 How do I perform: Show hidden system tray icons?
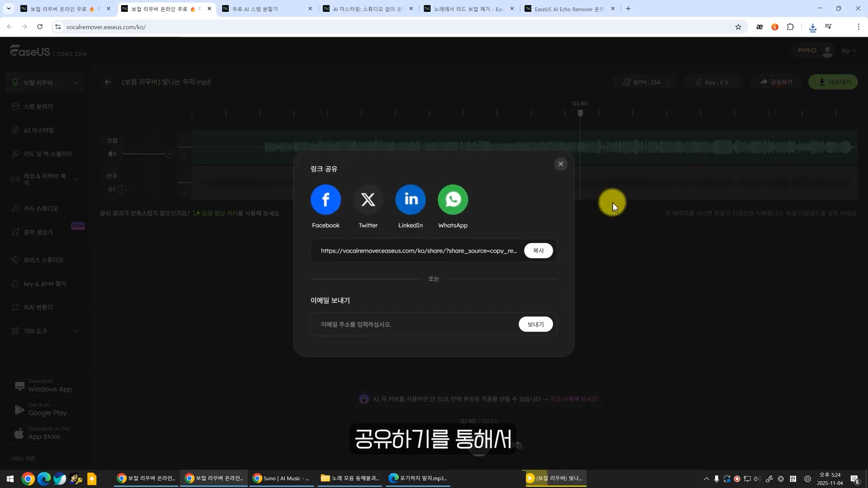(x=706, y=479)
